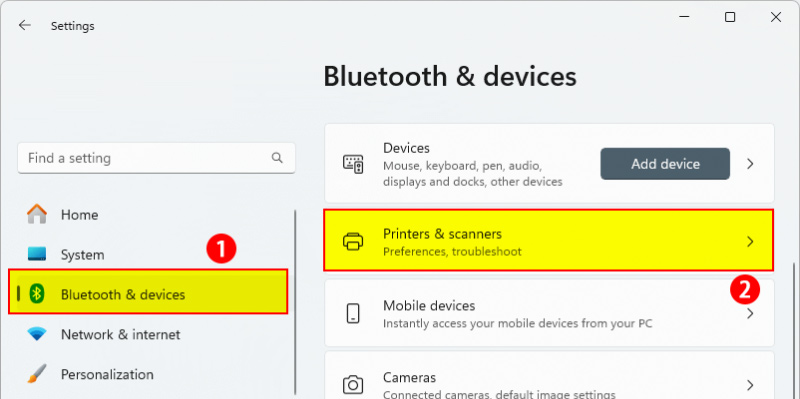Click the Cameras icon
This screenshot has height=399, width=800.
[x=353, y=384]
